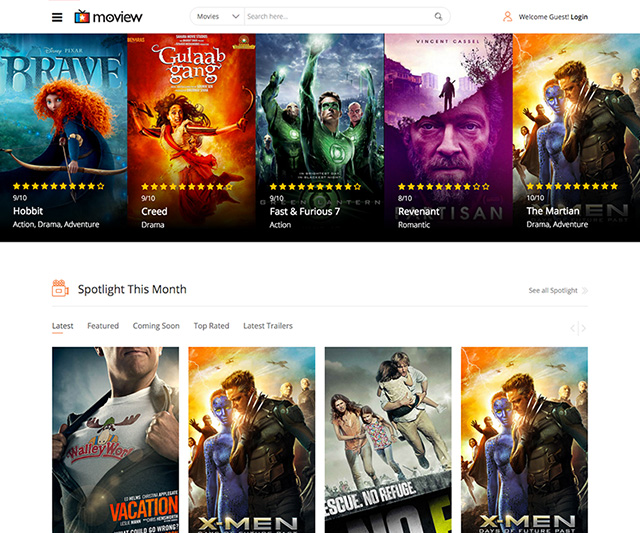
Task: Click the moview logo
Action: click(108, 17)
